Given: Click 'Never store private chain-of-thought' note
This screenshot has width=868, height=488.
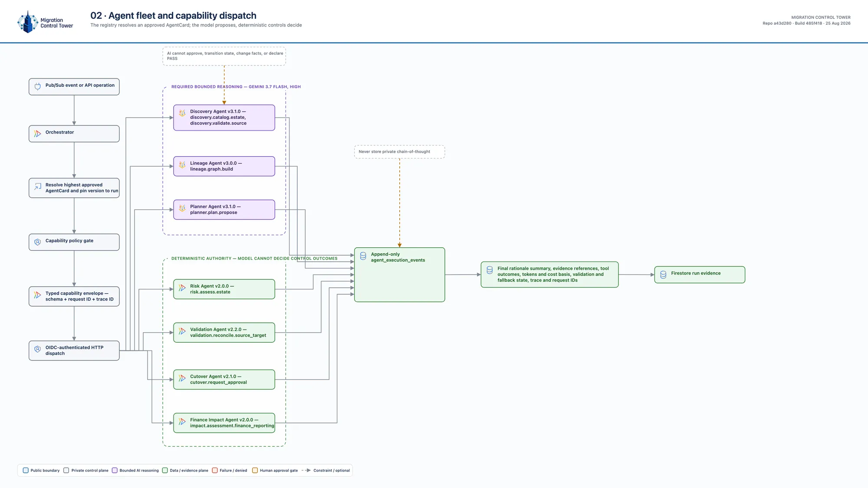Looking at the screenshot, I should point(400,152).
